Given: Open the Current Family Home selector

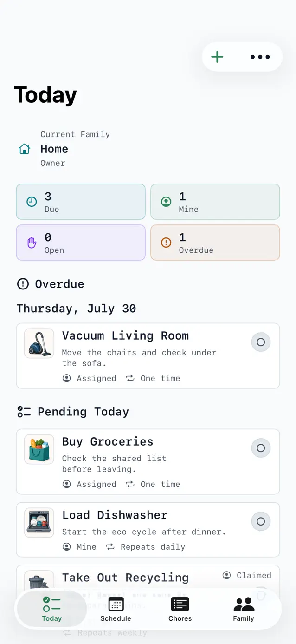Looking at the screenshot, I should [x=64, y=149].
